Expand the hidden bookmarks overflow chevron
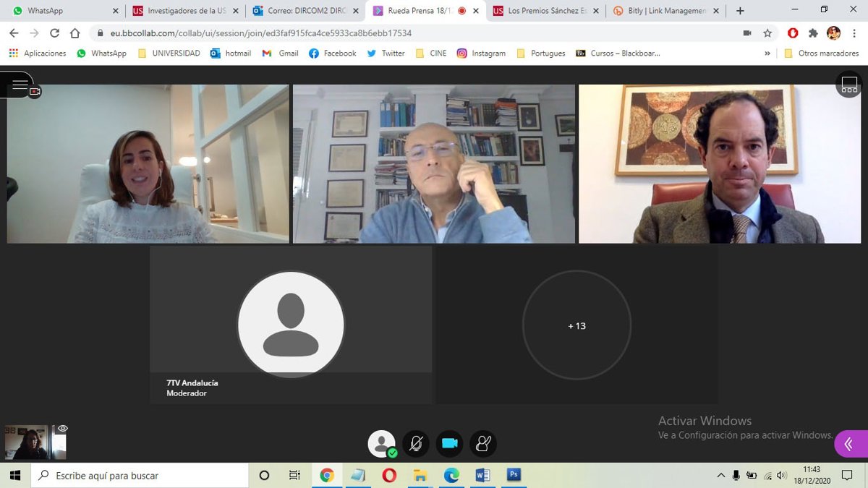 coord(767,53)
